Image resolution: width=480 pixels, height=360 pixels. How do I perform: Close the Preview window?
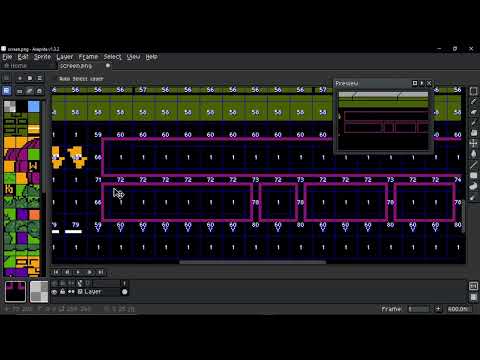[429, 83]
